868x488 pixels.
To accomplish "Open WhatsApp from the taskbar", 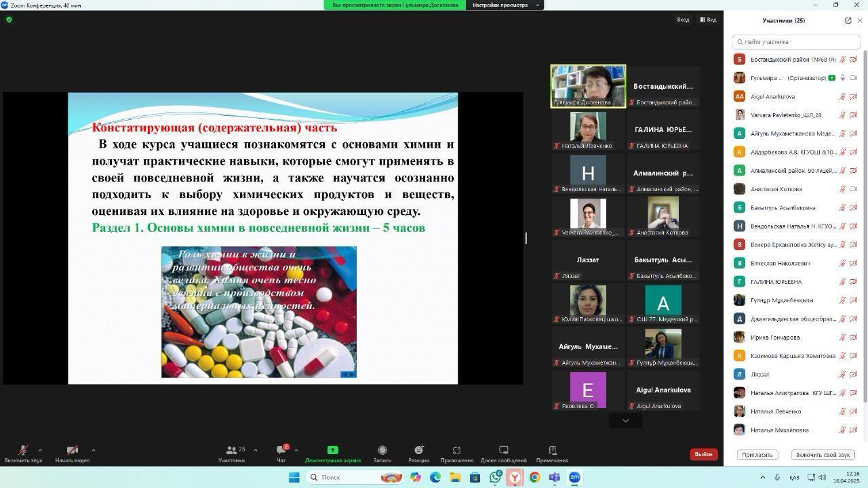I will click(496, 477).
